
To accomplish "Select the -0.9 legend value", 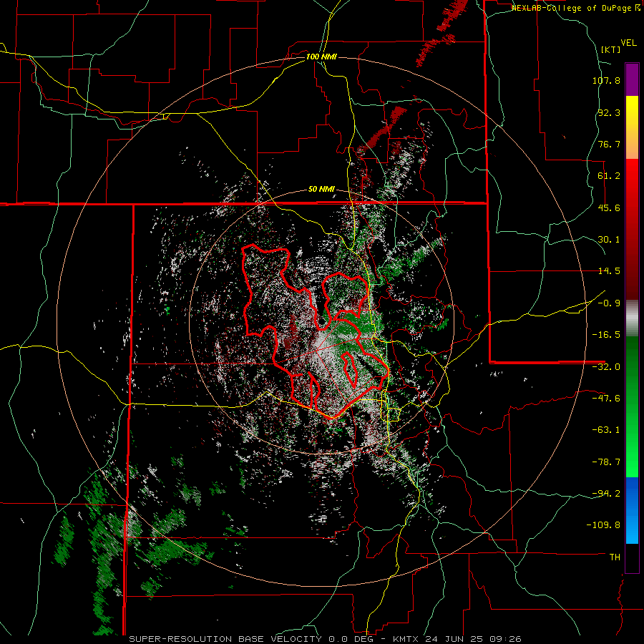I will pos(609,303).
